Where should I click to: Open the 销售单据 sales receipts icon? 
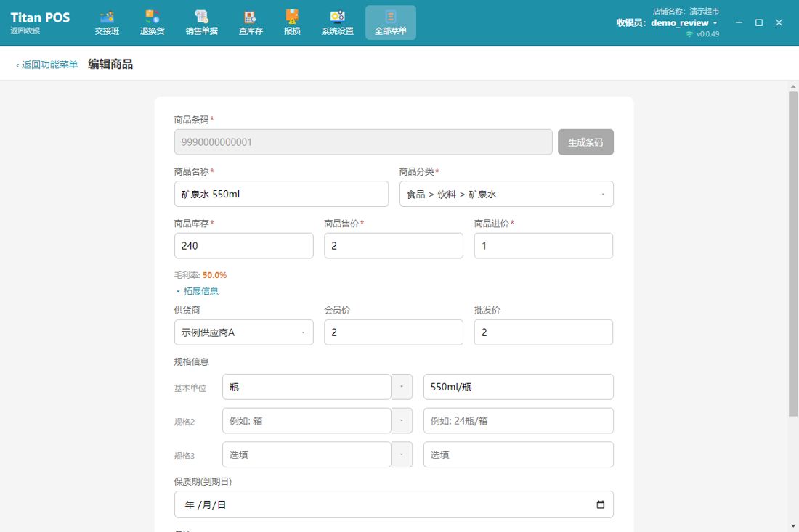point(202,23)
